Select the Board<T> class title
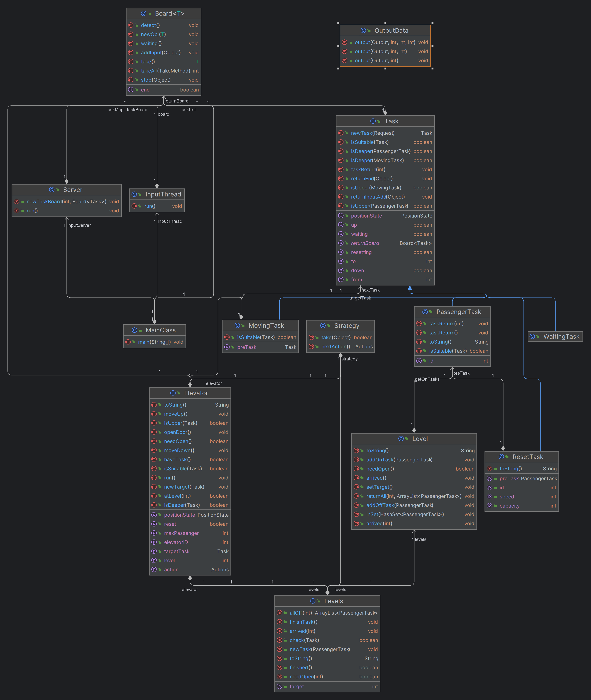Viewport: 591px width, 700px height. click(x=169, y=13)
